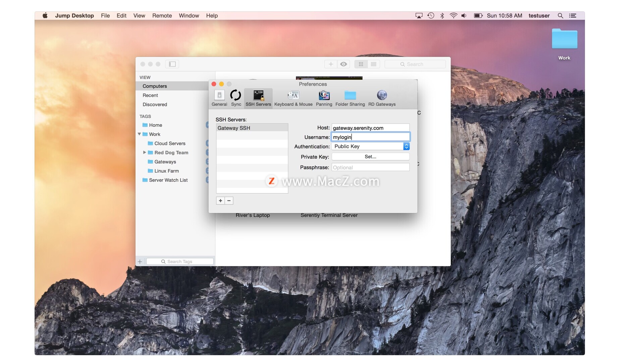Open the Window menu
644x362 pixels.
189,15
